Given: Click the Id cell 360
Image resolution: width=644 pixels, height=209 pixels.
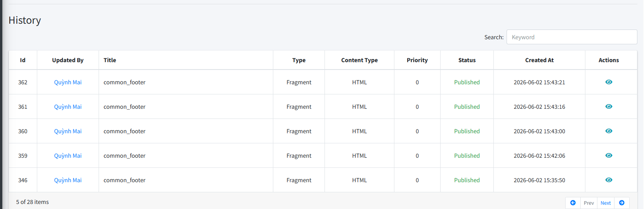Looking at the screenshot, I should pyautogui.click(x=23, y=131).
